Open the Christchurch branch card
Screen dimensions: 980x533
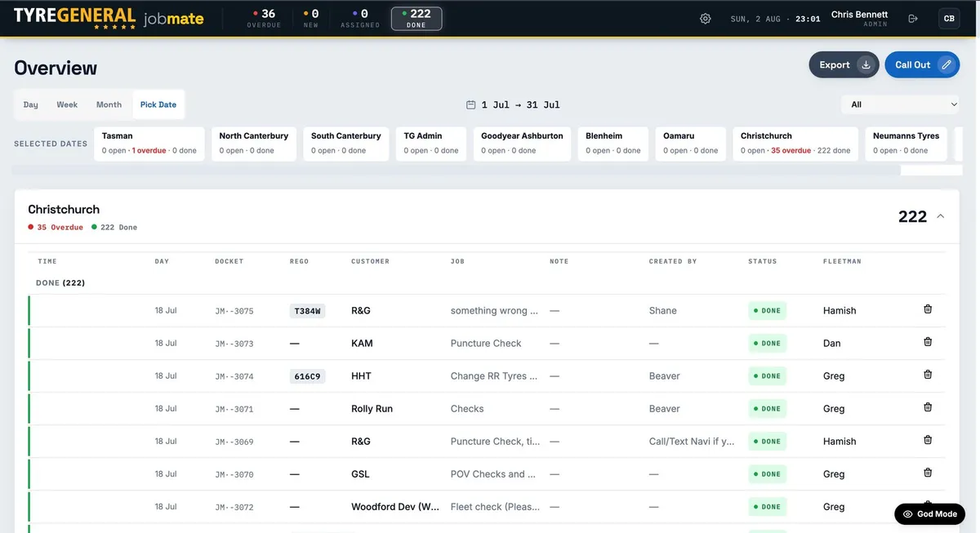796,143
